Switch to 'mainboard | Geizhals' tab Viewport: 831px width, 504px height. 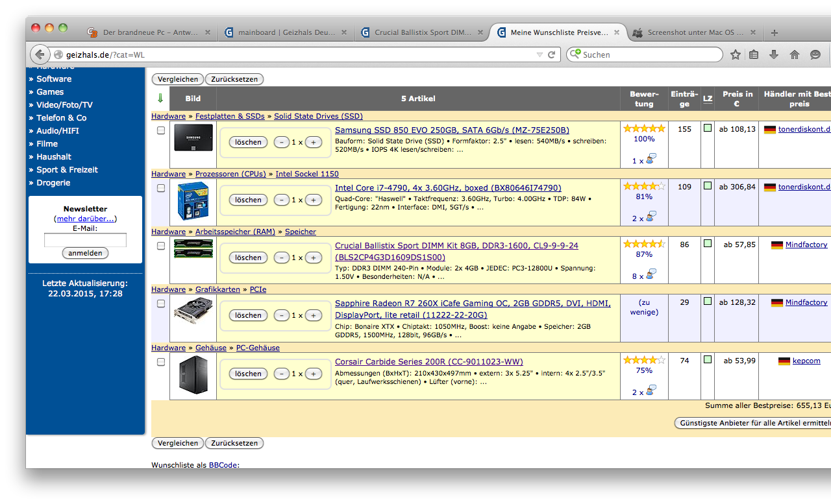tap(285, 32)
